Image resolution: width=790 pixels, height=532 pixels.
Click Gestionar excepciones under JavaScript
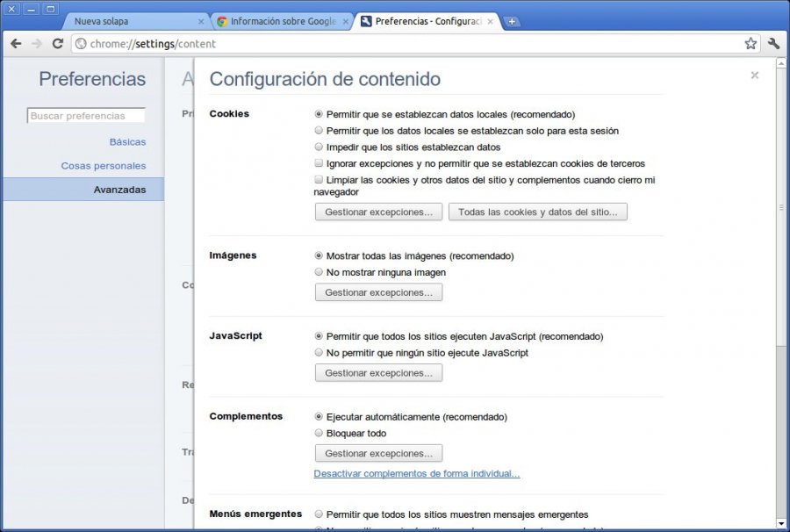(x=379, y=373)
